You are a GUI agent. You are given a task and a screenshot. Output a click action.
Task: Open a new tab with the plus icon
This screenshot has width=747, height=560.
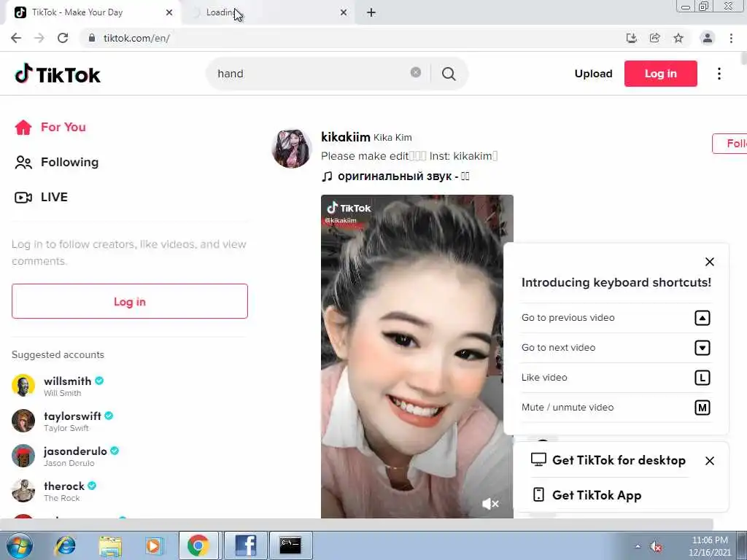371,13
